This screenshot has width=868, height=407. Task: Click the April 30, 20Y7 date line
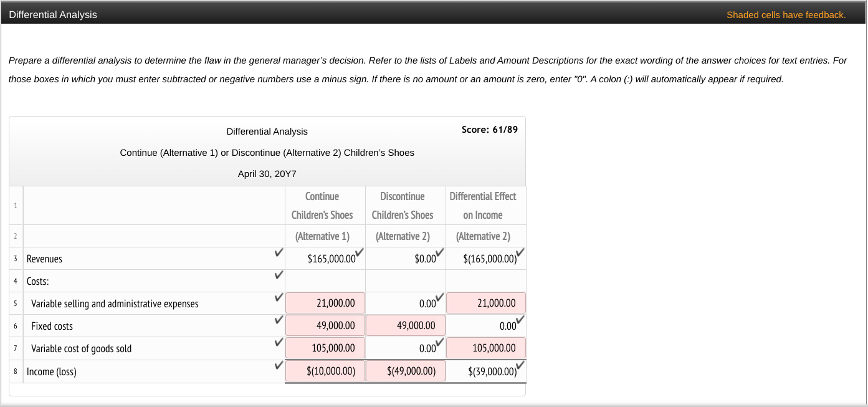[267, 174]
